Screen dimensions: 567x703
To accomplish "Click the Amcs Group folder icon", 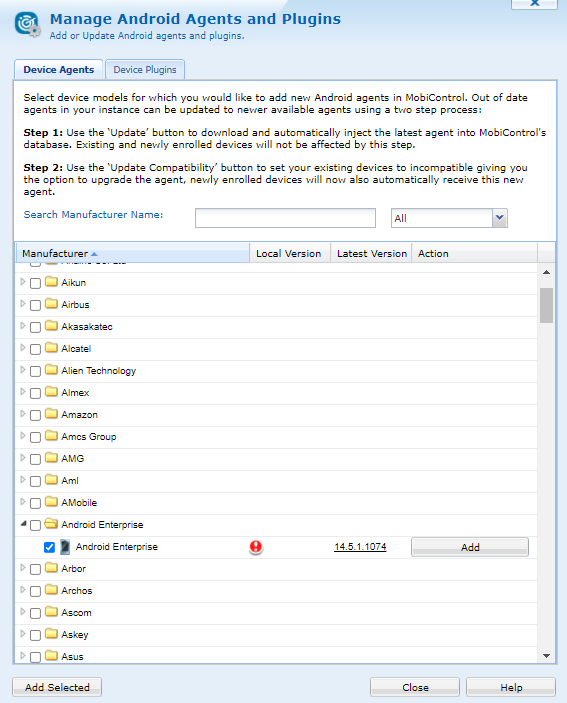I will click(52, 436).
